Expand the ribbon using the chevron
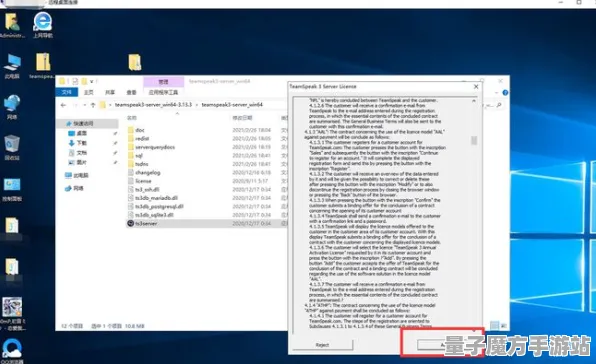 tap(496, 93)
